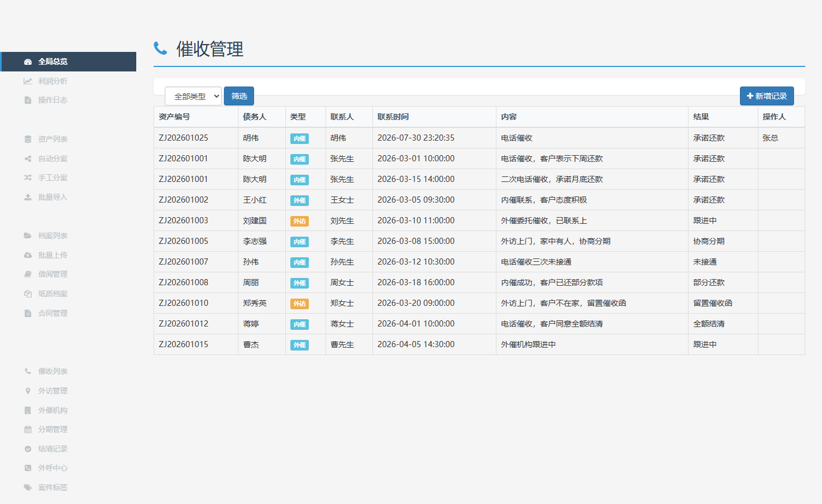Expand the 全部类型 type filter dropdown
Viewport: 822px width, 504px height.
coord(193,96)
